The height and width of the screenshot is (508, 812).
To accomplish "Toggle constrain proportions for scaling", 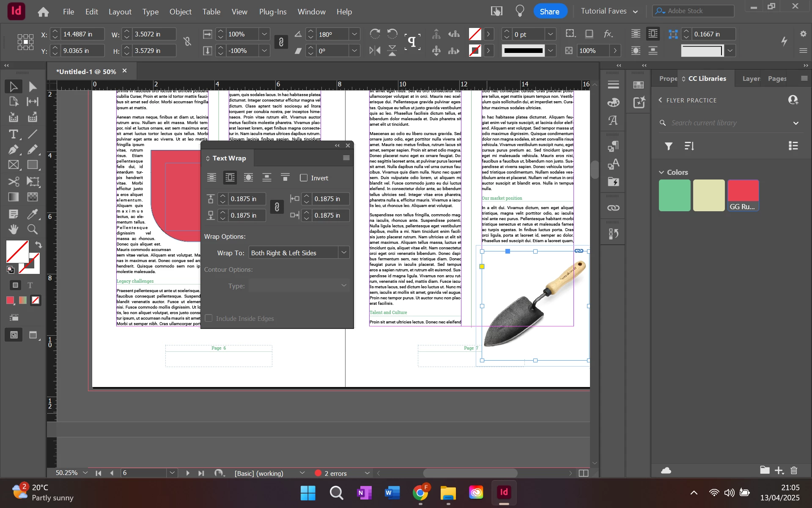I will point(281,42).
